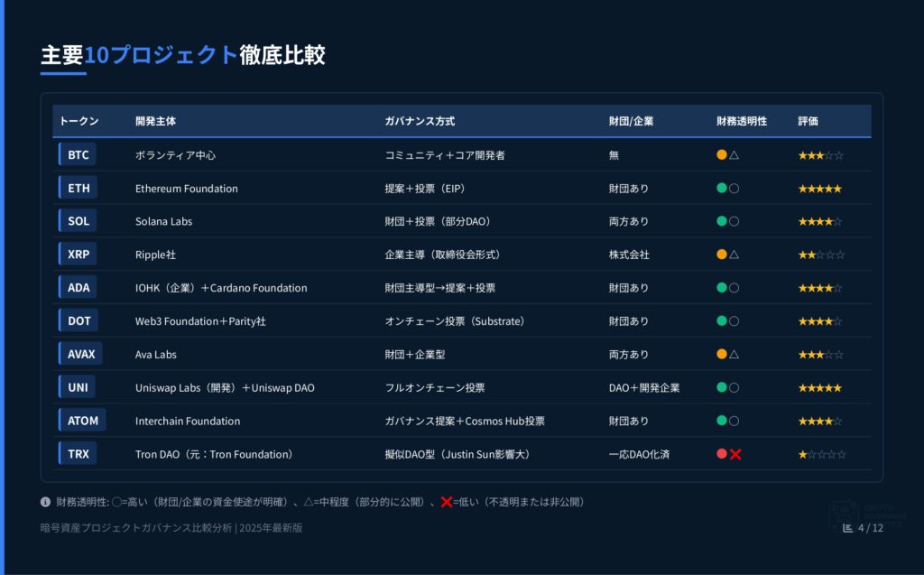The width and height of the screenshot is (924, 575).
Task: Select the transparency indicator in the ATOM row
Action: pyautogui.click(x=728, y=421)
